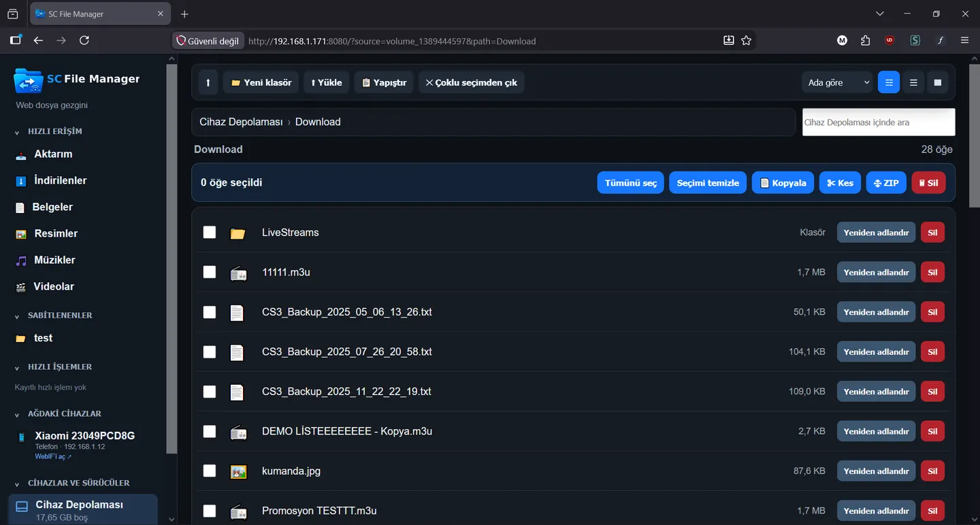The height and width of the screenshot is (525, 980).
Task: Open the WebIF'i aç link
Action: point(53,457)
